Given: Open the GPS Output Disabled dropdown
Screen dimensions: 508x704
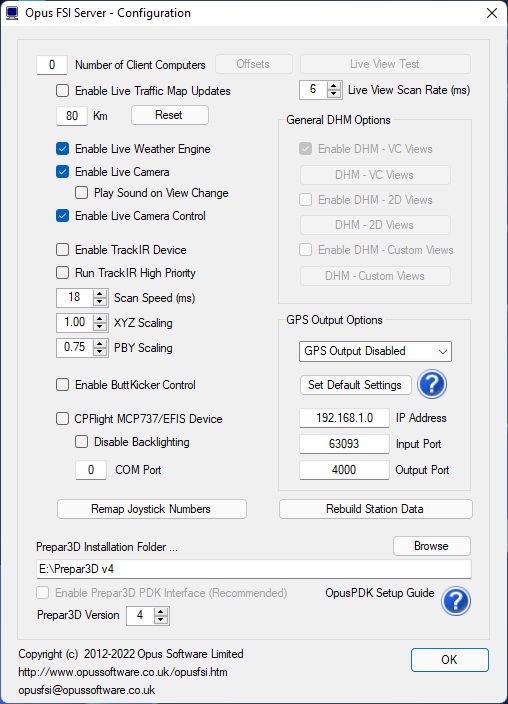Looking at the screenshot, I should coord(375,351).
